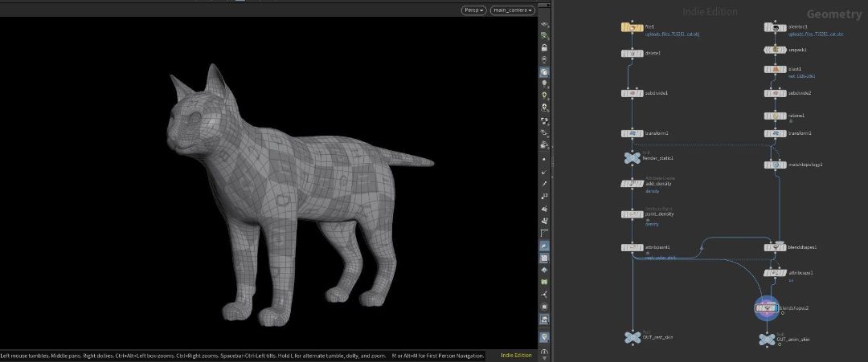Toggle the lock camera icon in display toolbar
The width and height of the screenshot is (868, 362).
[x=545, y=47]
